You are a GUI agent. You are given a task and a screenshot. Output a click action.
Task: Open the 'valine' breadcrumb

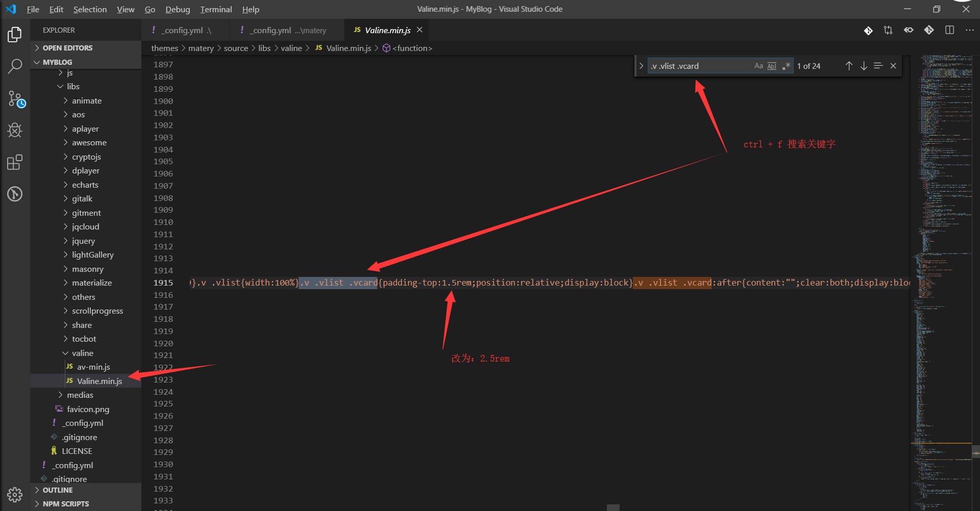coord(291,48)
